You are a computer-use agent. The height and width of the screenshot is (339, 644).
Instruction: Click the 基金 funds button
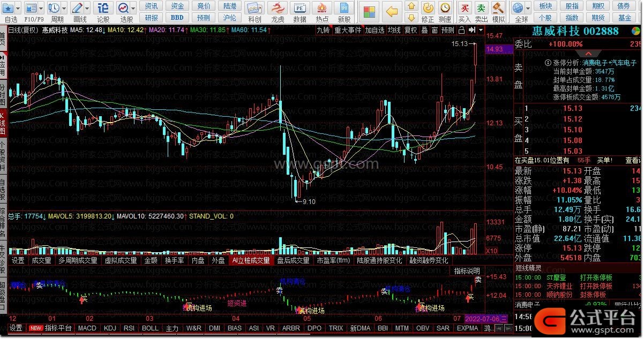point(625,17)
